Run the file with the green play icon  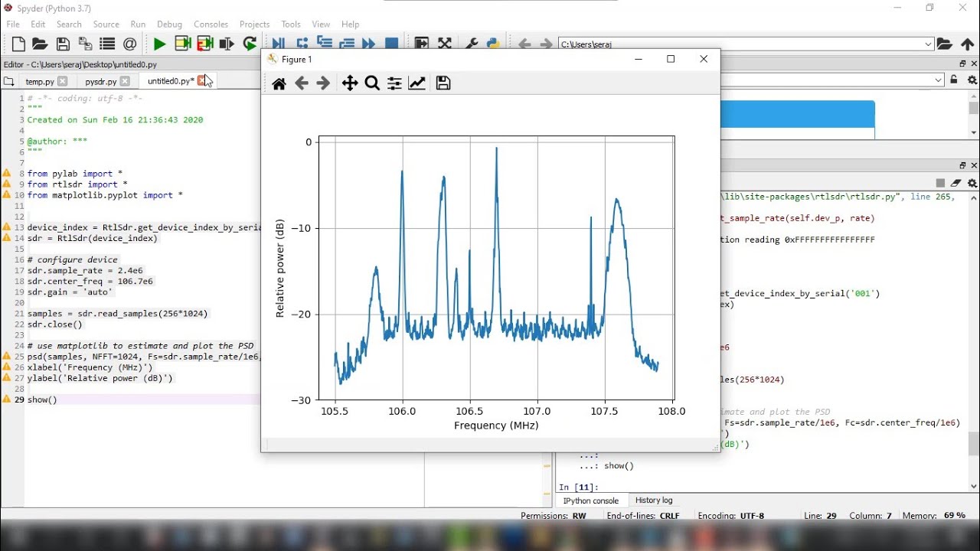(x=159, y=44)
